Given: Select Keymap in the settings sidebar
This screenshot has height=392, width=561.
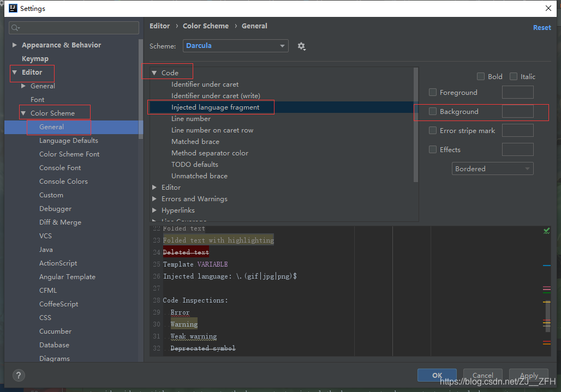Looking at the screenshot, I should point(35,58).
